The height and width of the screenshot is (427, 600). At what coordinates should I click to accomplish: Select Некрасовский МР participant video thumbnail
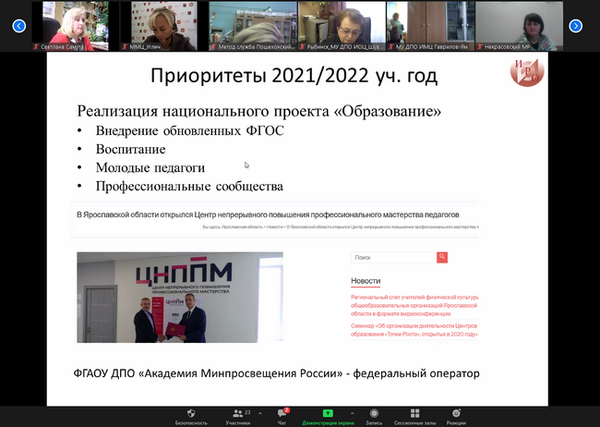[x=519, y=26]
